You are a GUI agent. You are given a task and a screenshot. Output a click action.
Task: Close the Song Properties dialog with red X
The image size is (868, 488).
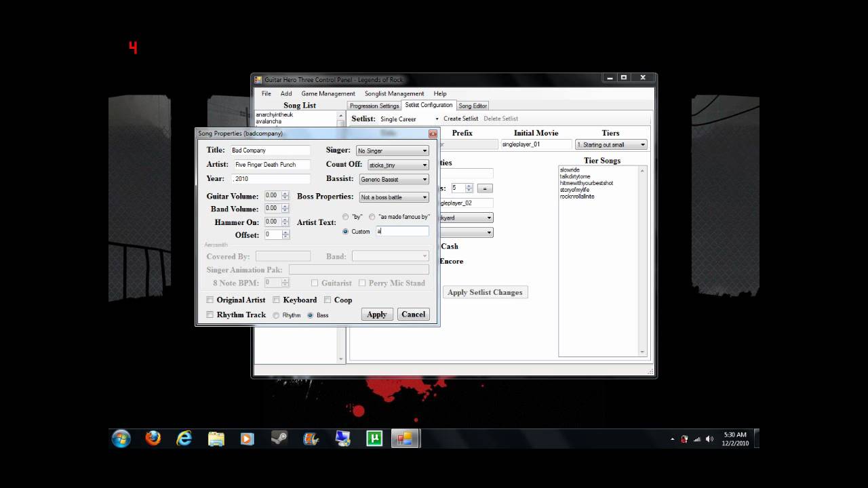coord(433,134)
